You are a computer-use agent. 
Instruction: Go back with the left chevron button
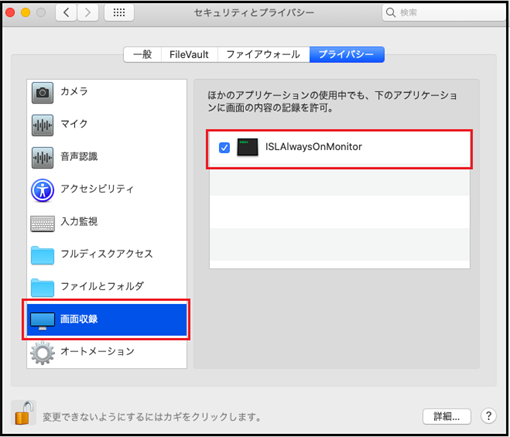coord(66,13)
